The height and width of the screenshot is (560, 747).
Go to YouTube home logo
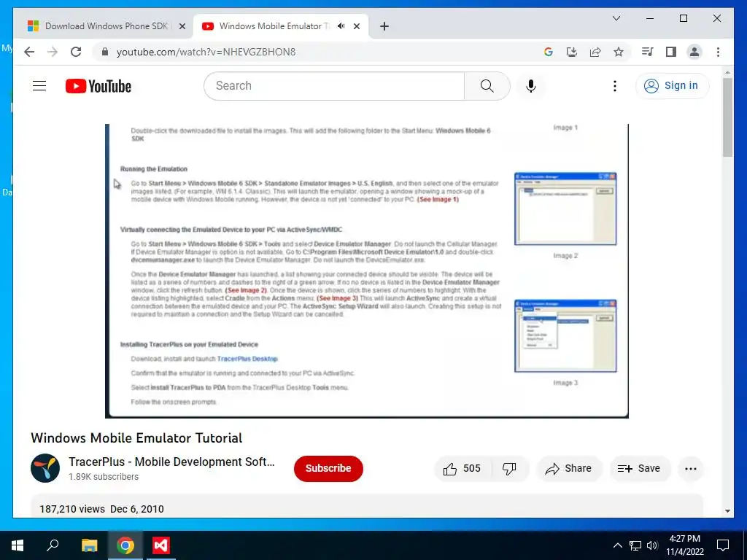pyautogui.click(x=98, y=86)
